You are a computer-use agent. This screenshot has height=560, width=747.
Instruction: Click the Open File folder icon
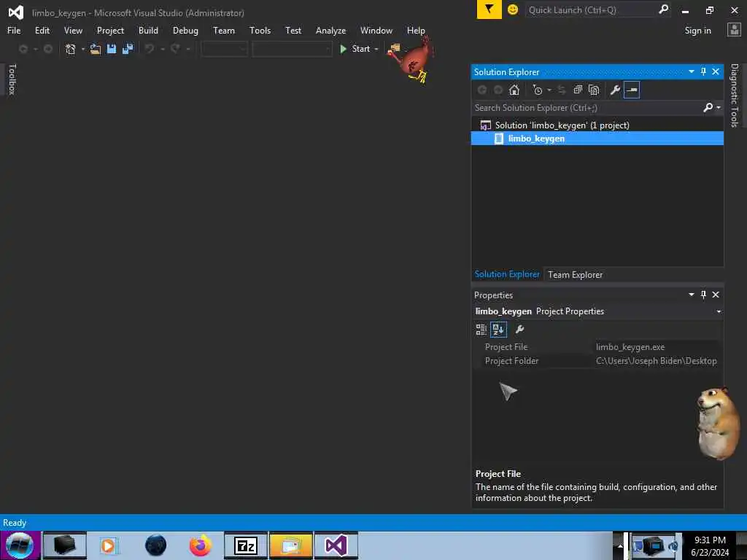click(96, 49)
